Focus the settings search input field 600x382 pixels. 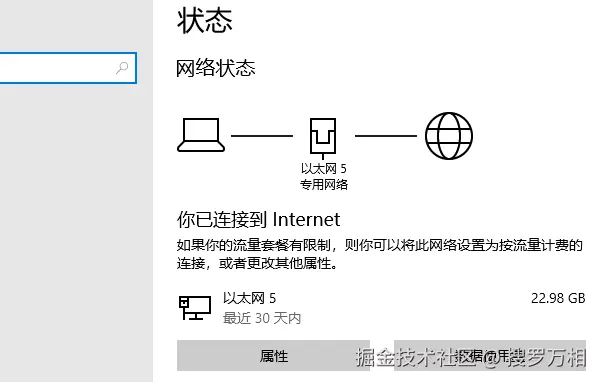[68, 68]
